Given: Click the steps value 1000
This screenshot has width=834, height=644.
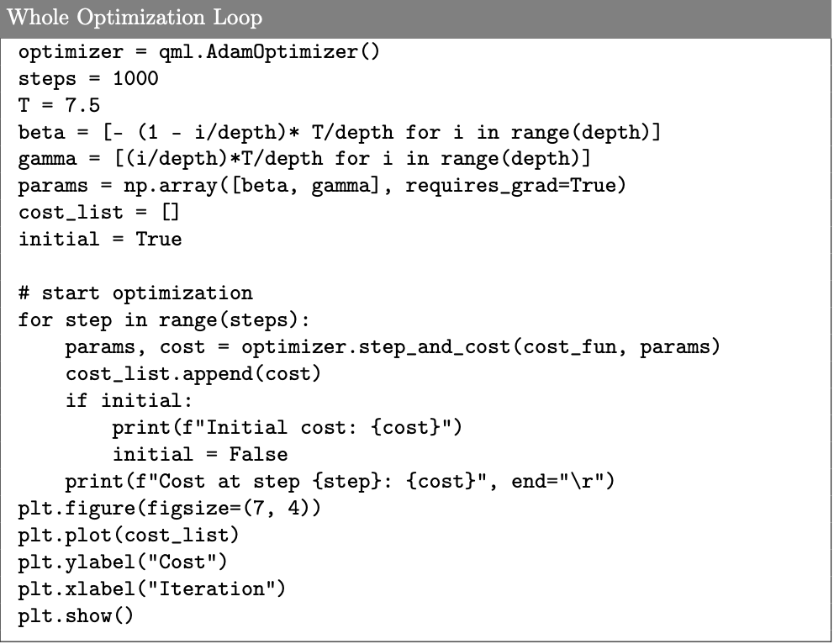Looking at the screenshot, I should (135, 80).
